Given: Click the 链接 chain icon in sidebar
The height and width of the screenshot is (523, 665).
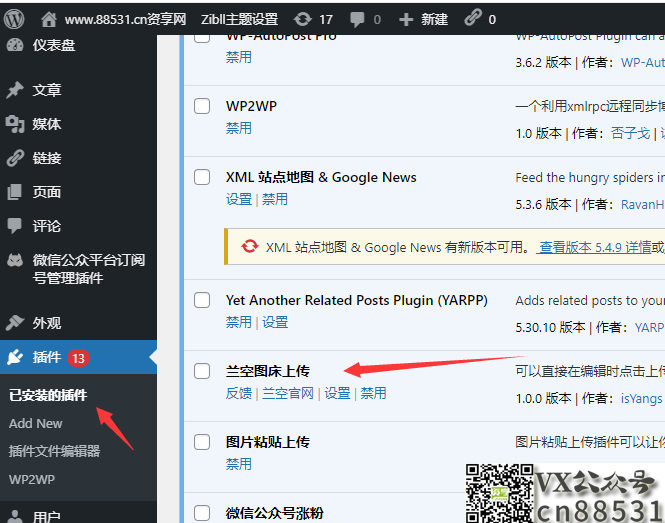Looking at the screenshot, I should pos(15,158).
